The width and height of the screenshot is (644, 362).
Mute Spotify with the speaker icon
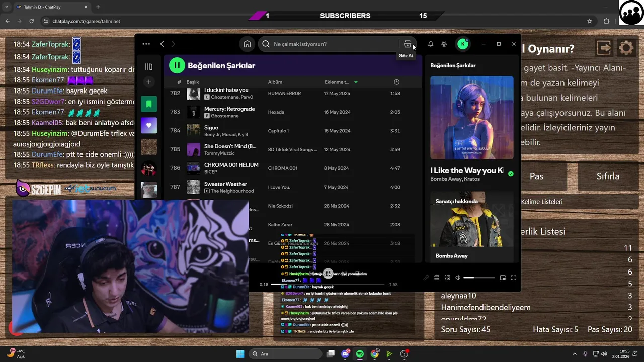tap(458, 278)
